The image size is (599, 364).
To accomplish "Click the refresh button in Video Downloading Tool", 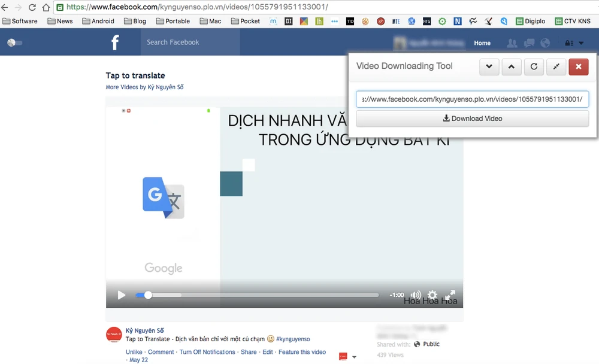I will tap(534, 66).
